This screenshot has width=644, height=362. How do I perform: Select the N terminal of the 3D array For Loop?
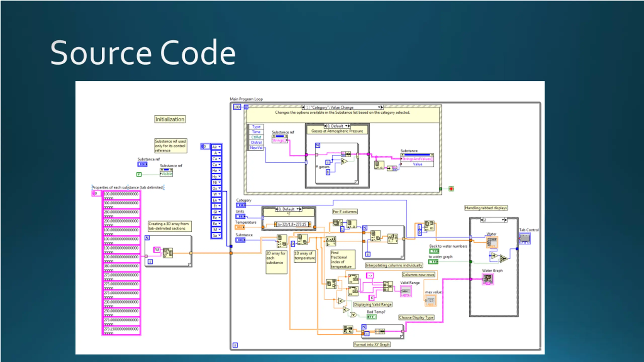pyautogui.click(x=147, y=238)
